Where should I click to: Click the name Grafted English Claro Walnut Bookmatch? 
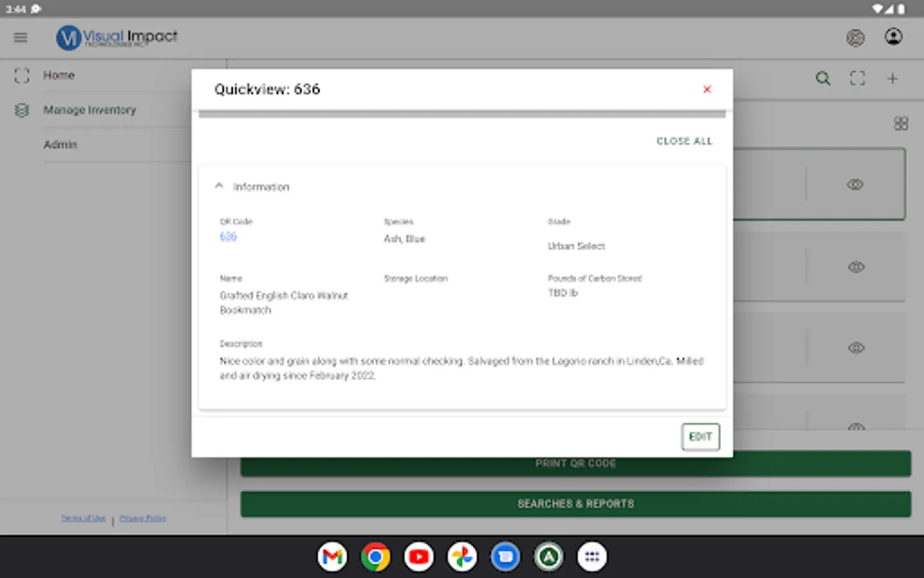click(x=284, y=302)
